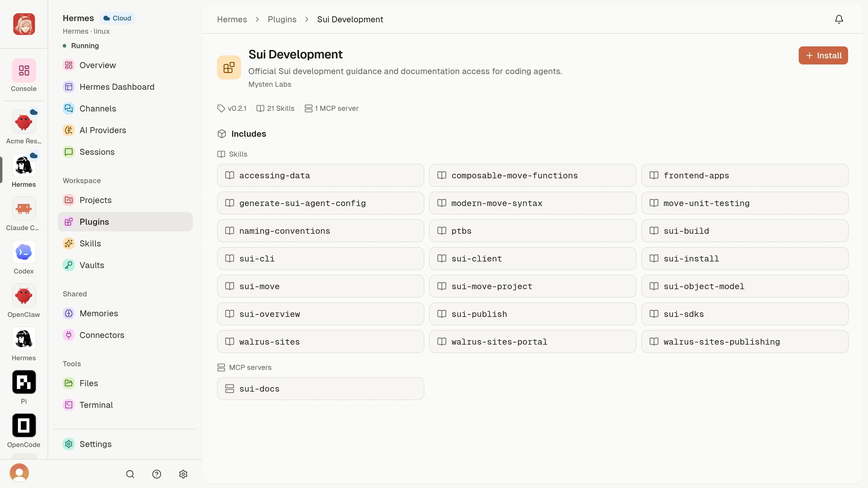The width and height of the screenshot is (868, 488).
Task: Go to Overview in sidebar
Action: click(125, 65)
